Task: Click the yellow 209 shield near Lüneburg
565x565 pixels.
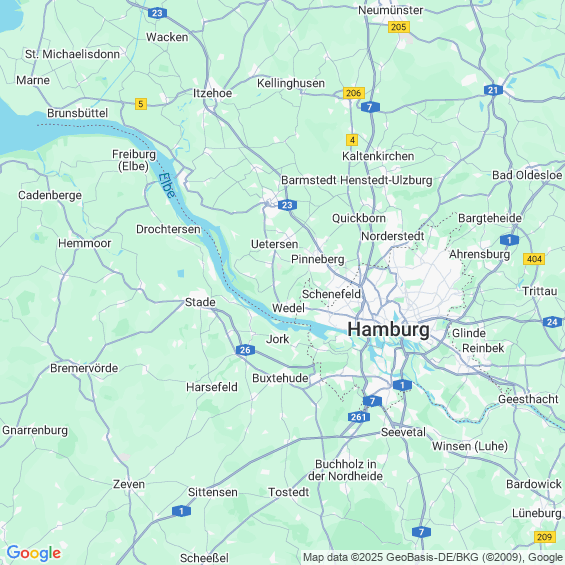Action: [544, 537]
